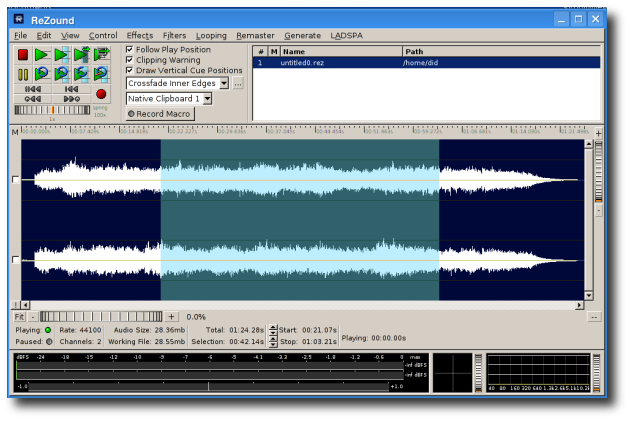Screen dimensions: 630x421
Task: Open the Crossfade Inner Edges dropdown
Action: (x=223, y=84)
